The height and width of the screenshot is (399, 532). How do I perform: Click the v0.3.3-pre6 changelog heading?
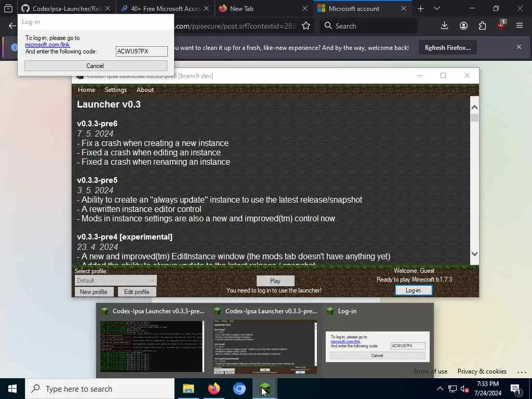tap(97, 124)
